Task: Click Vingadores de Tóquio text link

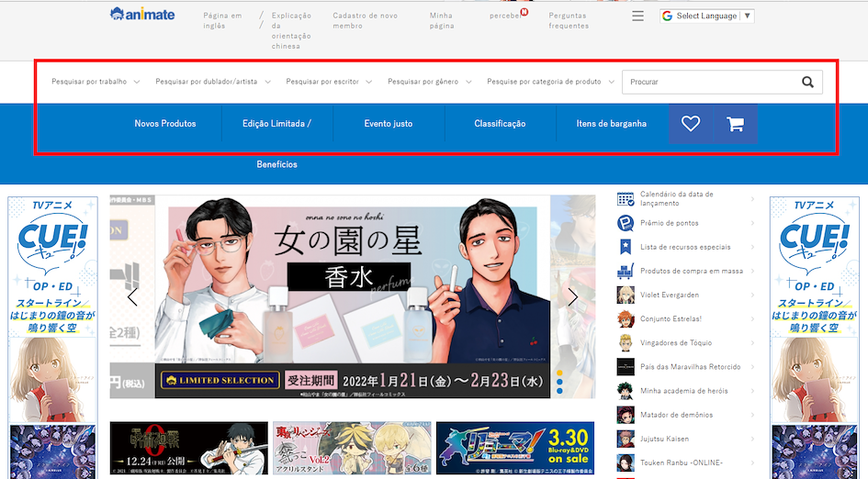Action: click(676, 343)
